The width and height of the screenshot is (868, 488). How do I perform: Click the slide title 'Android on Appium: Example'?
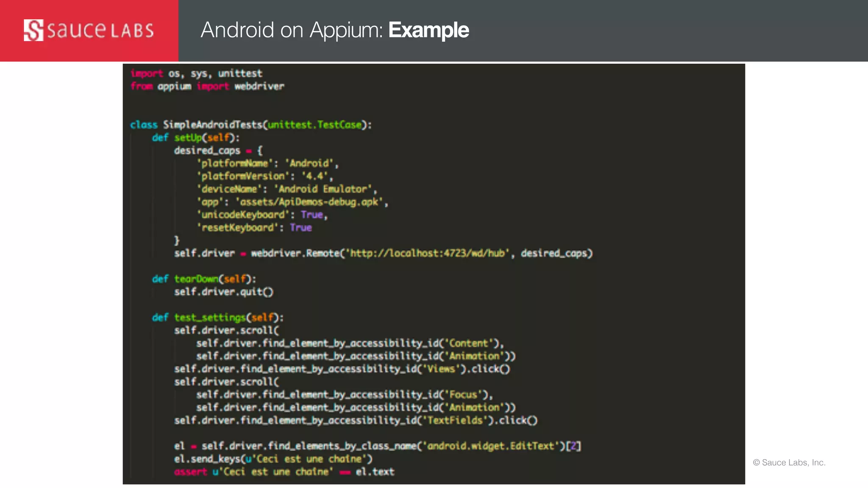click(x=335, y=30)
